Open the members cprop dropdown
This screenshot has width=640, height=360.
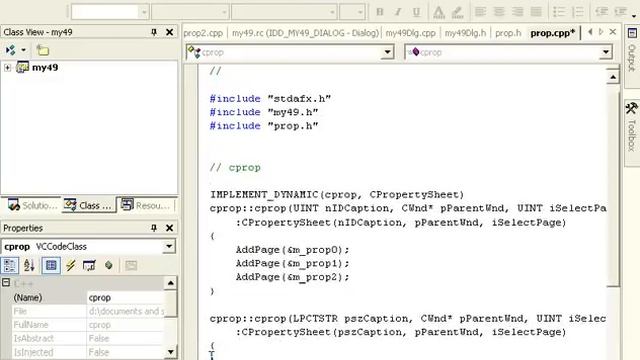(606, 52)
